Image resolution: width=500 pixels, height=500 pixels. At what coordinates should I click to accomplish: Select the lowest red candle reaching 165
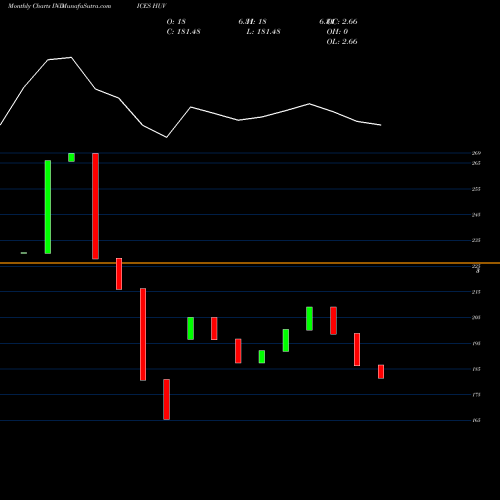(166, 399)
